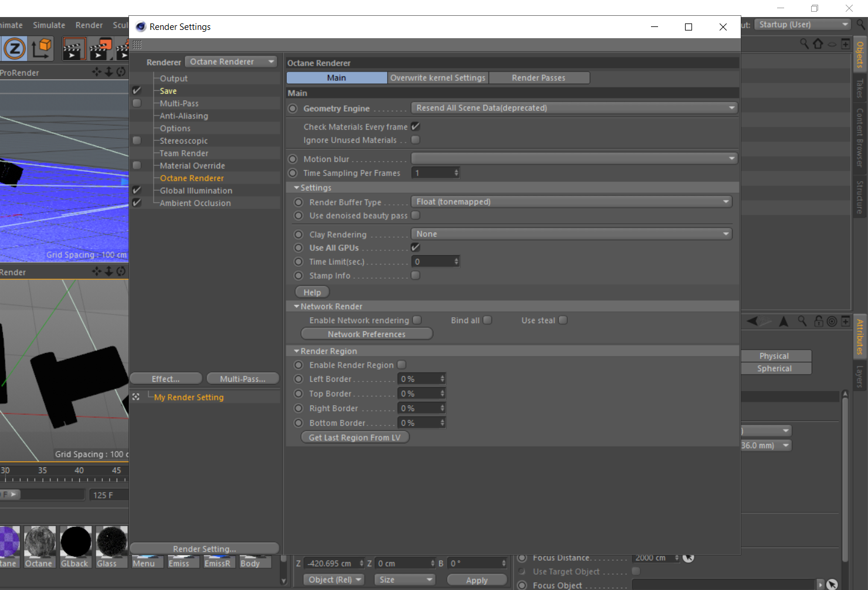Image resolution: width=868 pixels, height=590 pixels.
Task: Click the search magnifier beside the Layout dropdown
Action: tap(861, 25)
